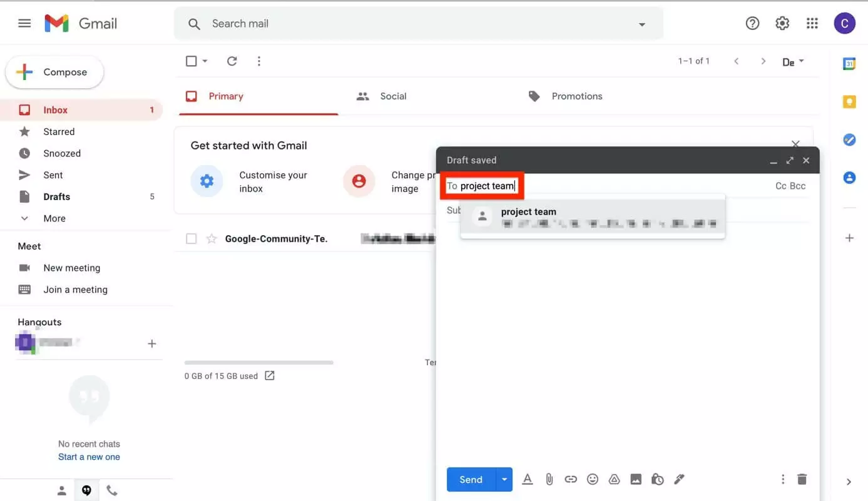Discard draft with trash icon
The image size is (868, 501).
coord(802,479)
